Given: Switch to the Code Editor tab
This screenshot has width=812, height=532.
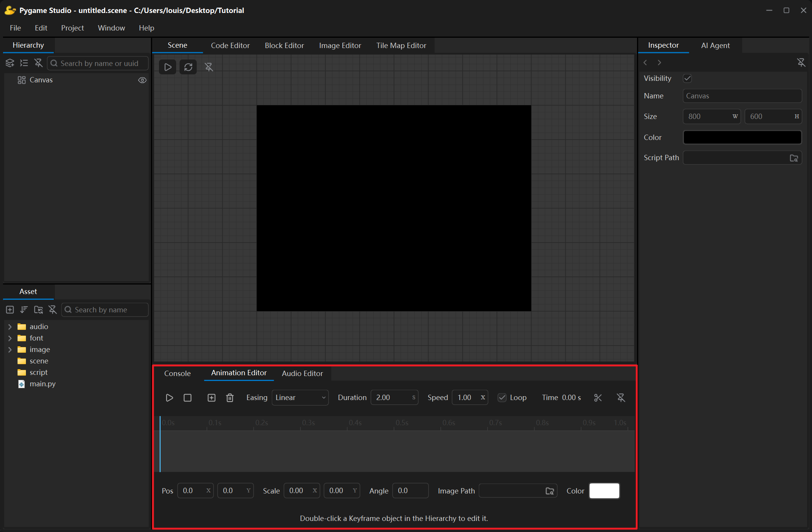Looking at the screenshot, I should click(230, 45).
